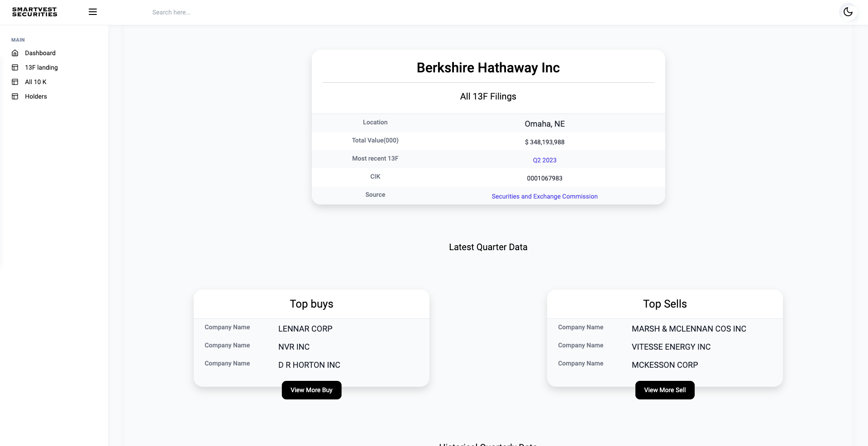Select MARSH & MCLENNAN COS INC entry
Image resolution: width=868 pixels, height=446 pixels.
point(689,329)
